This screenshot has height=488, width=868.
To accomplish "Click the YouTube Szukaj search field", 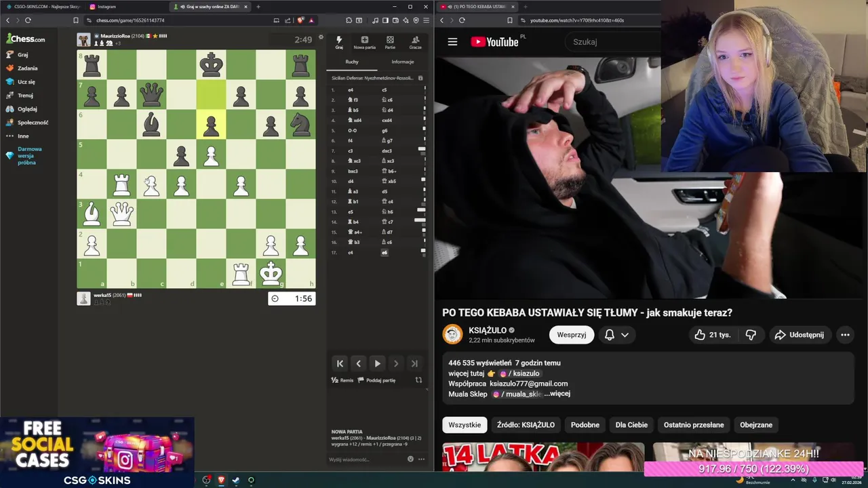I will tap(614, 41).
